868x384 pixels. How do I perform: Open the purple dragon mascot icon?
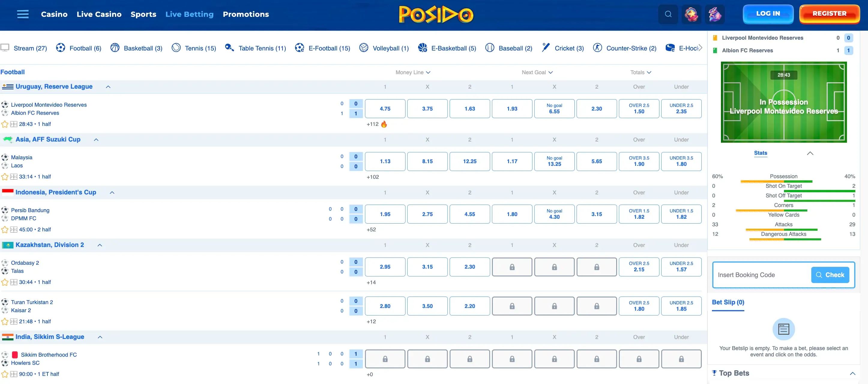714,14
